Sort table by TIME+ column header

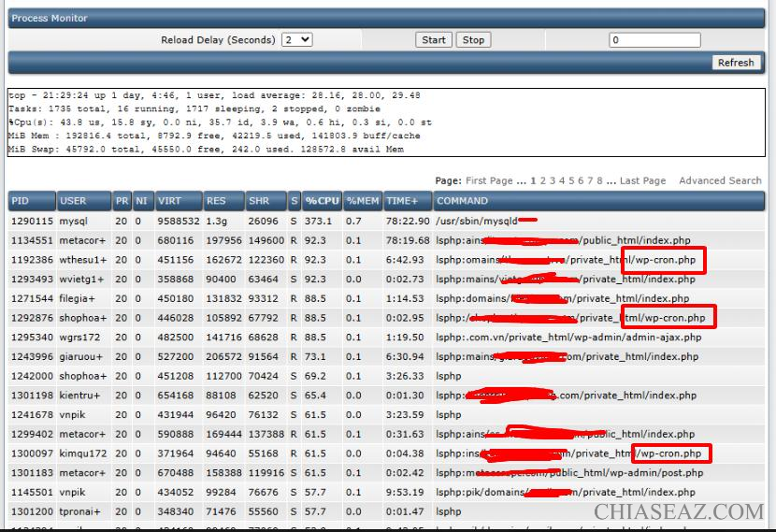[x=403, y=200]
